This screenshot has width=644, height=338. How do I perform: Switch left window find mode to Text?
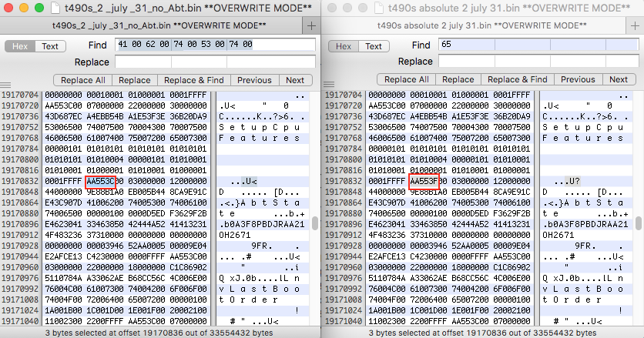pyautogui.click(x=50, y=46)
